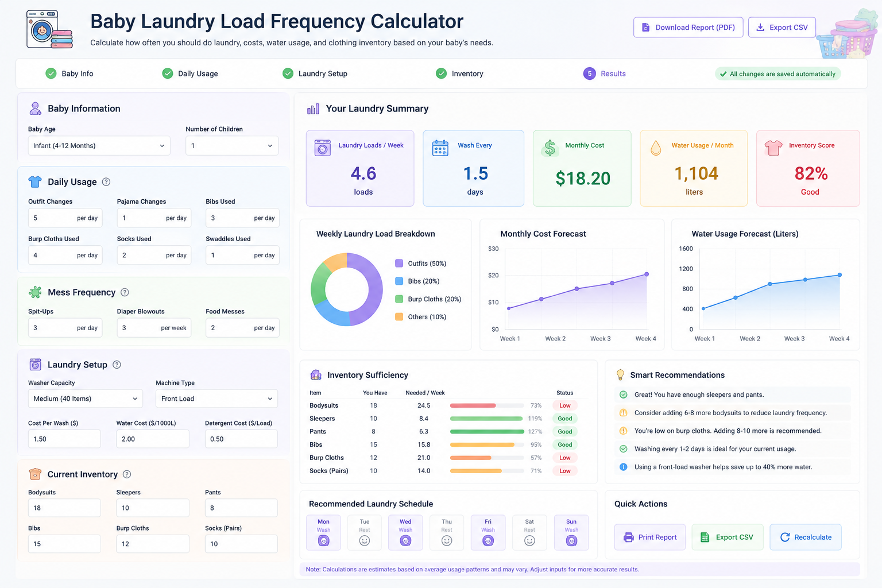Image resolution: width=882 pixels, height=588 pixels.
Task: Open the Baby Age dropdown
Action: (99, 146)
